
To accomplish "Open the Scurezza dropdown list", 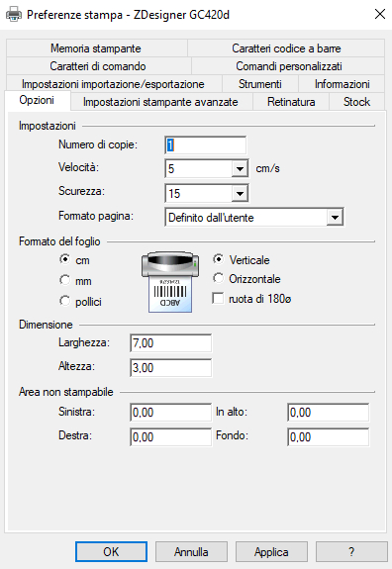I will tap(240, 193).
